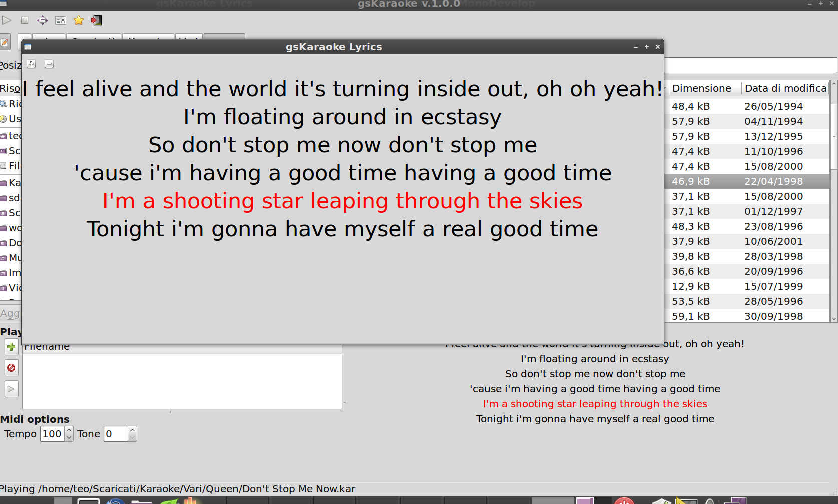Select the file row dated 20/09/1996
The height and width of the screenshot is (504, 838).
tap(747, 271)
